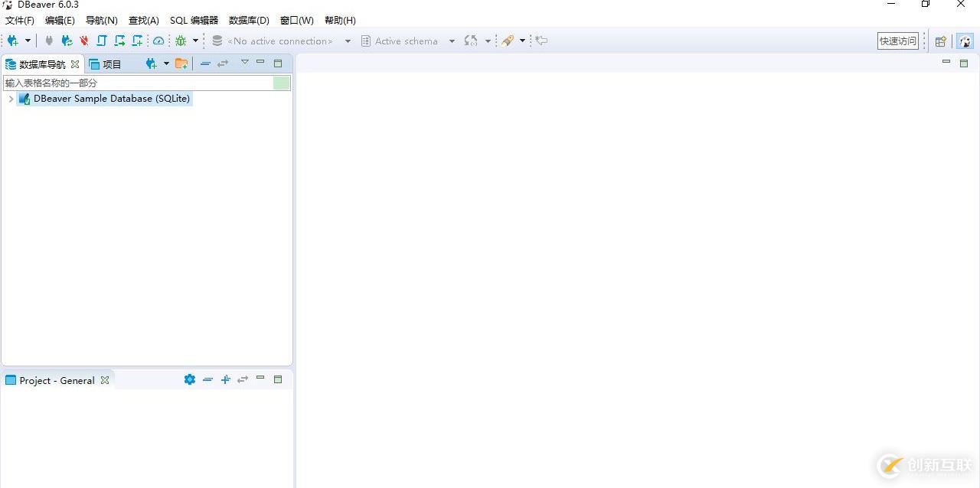Click the green Debug bug icon
The image size is (980, 488).
click(x=181, y=41)
